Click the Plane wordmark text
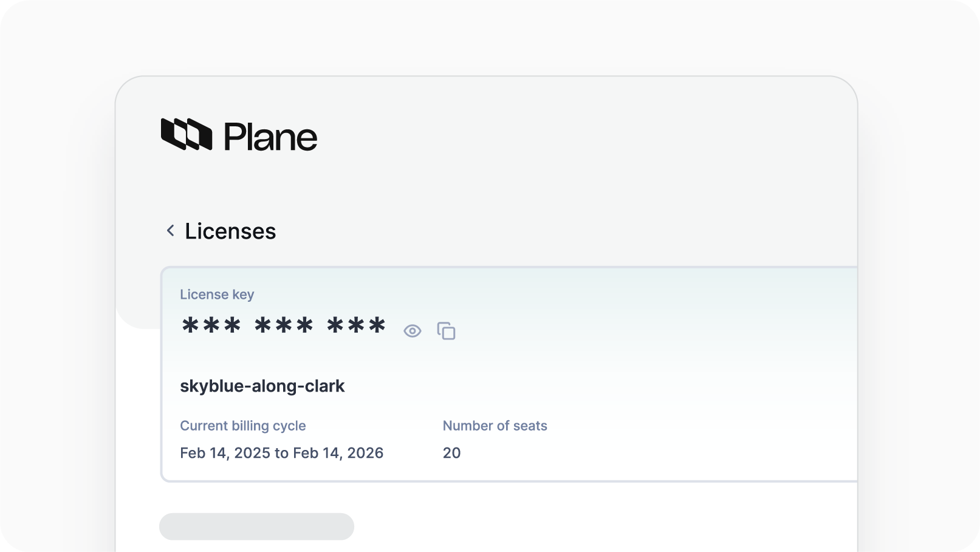 click(x=270, y=137)
